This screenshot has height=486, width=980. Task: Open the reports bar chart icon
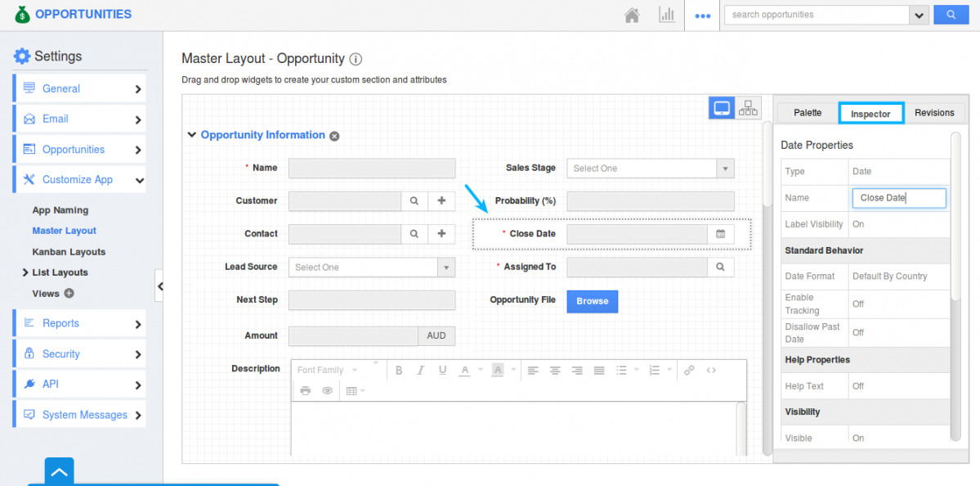pyautogui.click(x=667, y=15)
